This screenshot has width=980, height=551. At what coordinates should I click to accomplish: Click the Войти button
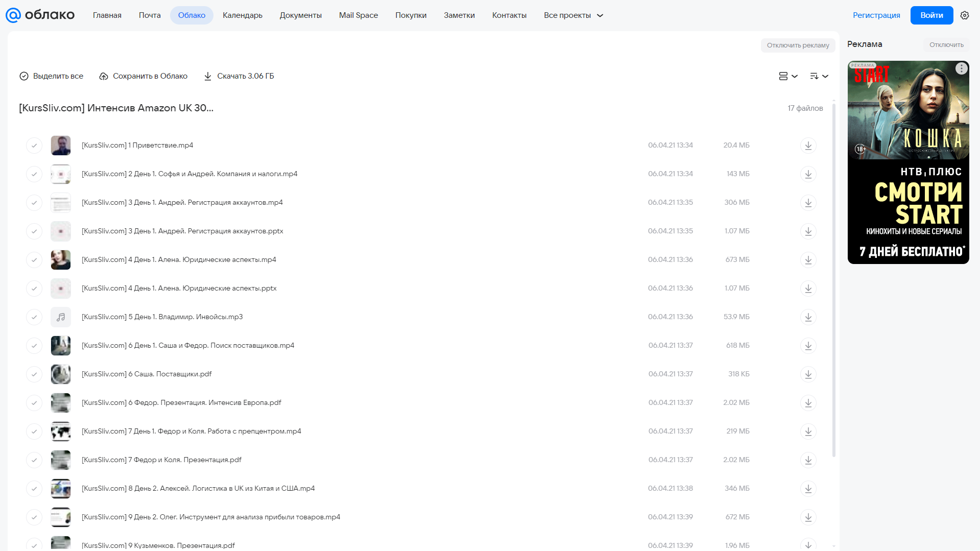(931, 15)
